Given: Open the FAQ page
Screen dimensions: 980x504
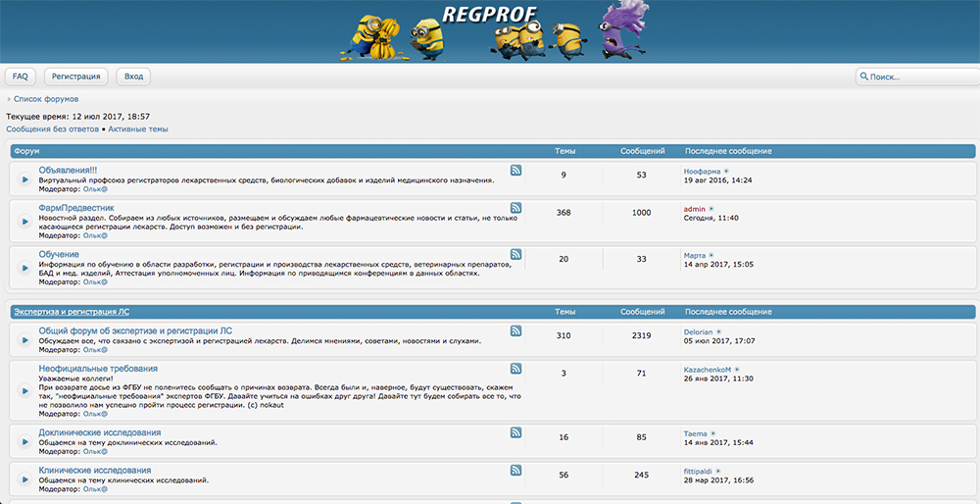Looking at the screenshot, I should coord(20,76).
